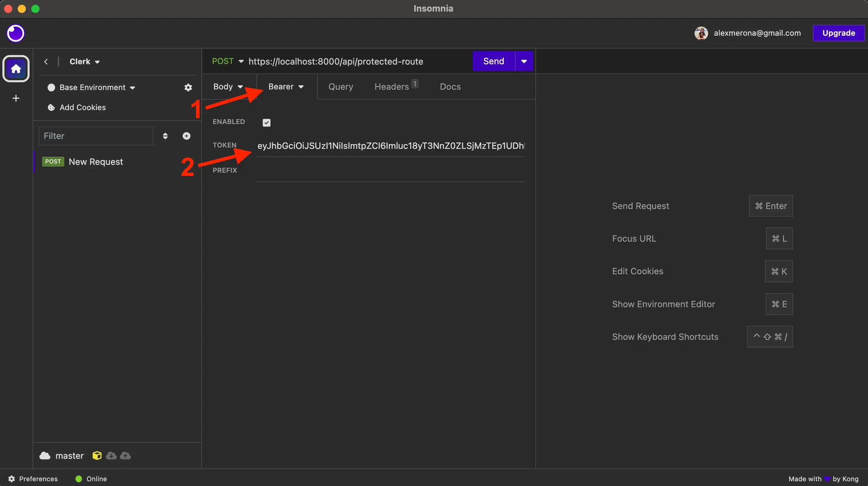Open the Base Environment dropdown
This screenshot has height=486, width=868.
point(92,87)
